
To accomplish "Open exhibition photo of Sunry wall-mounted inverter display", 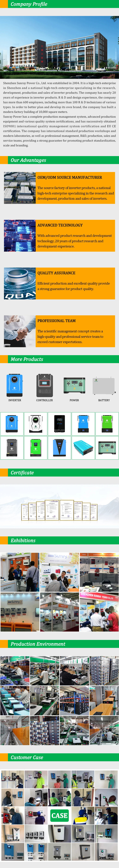I will (x=20, y=612).
